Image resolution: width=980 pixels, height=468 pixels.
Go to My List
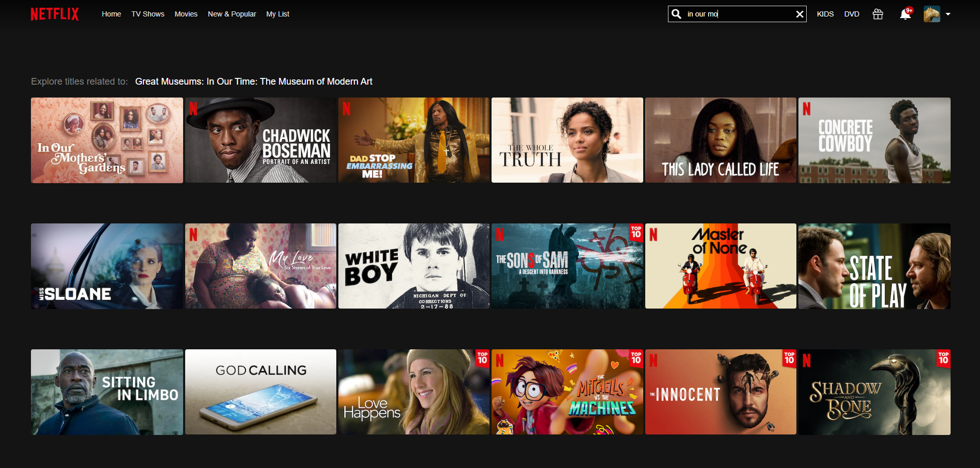[277, 14]
